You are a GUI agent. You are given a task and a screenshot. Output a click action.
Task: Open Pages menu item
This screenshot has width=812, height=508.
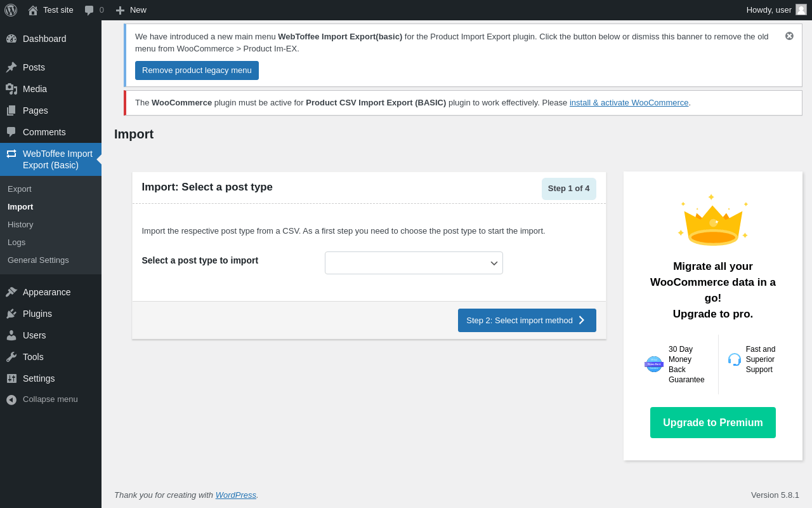pos(51,110)
